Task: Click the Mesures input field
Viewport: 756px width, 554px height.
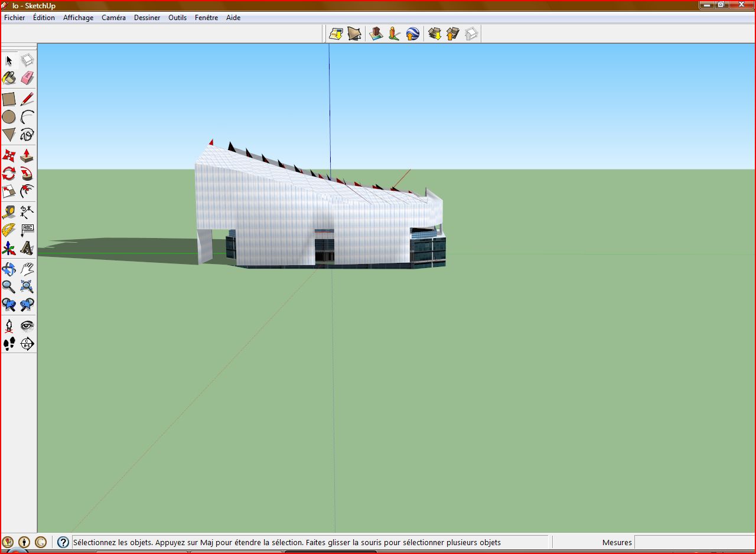Action: (693, 542)
